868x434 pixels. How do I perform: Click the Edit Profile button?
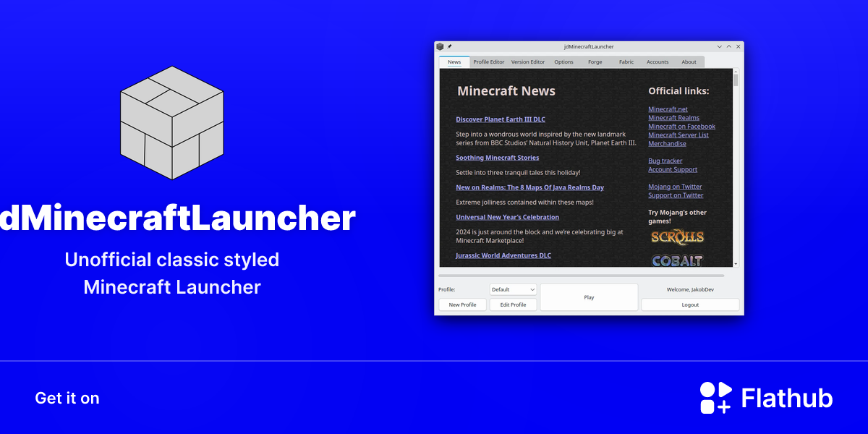(x=513, y=305)
